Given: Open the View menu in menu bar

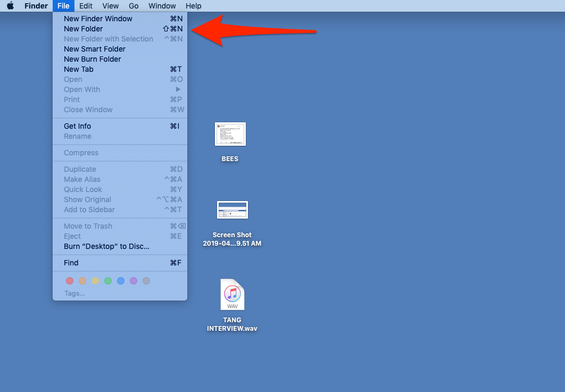Looking at the screenshot, I should pyautogui.click(x=111, y=6).
